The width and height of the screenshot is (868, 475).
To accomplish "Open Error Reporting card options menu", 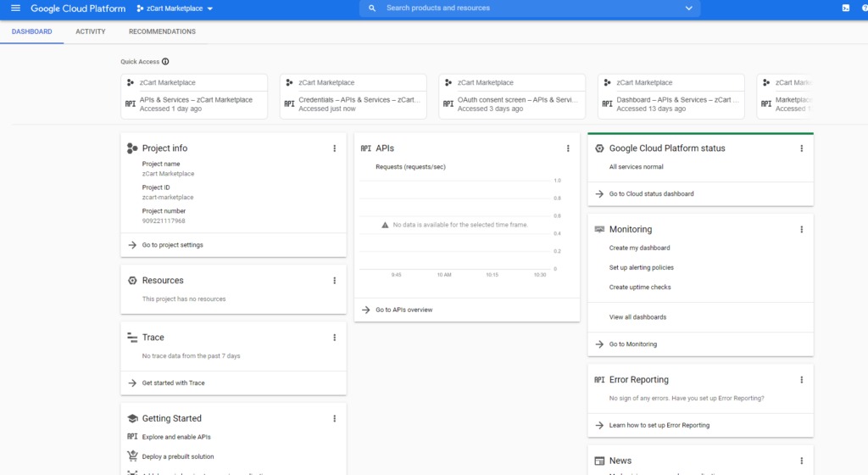I will click(x=801, y=380).
